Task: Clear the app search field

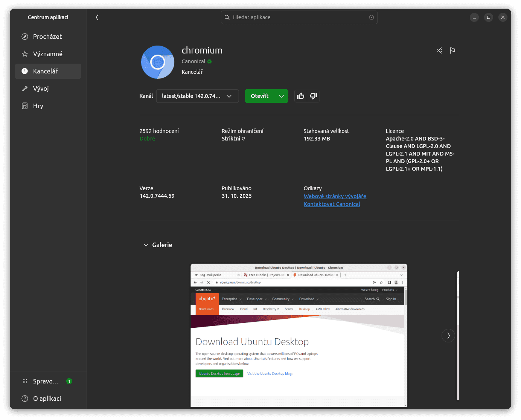Action: pos(372,17)
